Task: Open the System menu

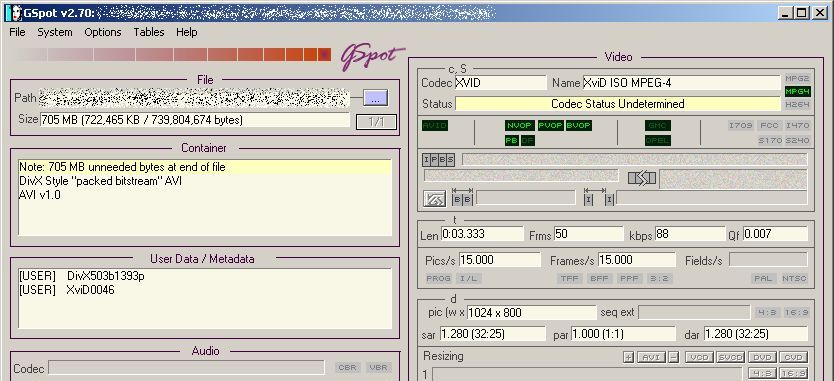Action: click(55, 32)
